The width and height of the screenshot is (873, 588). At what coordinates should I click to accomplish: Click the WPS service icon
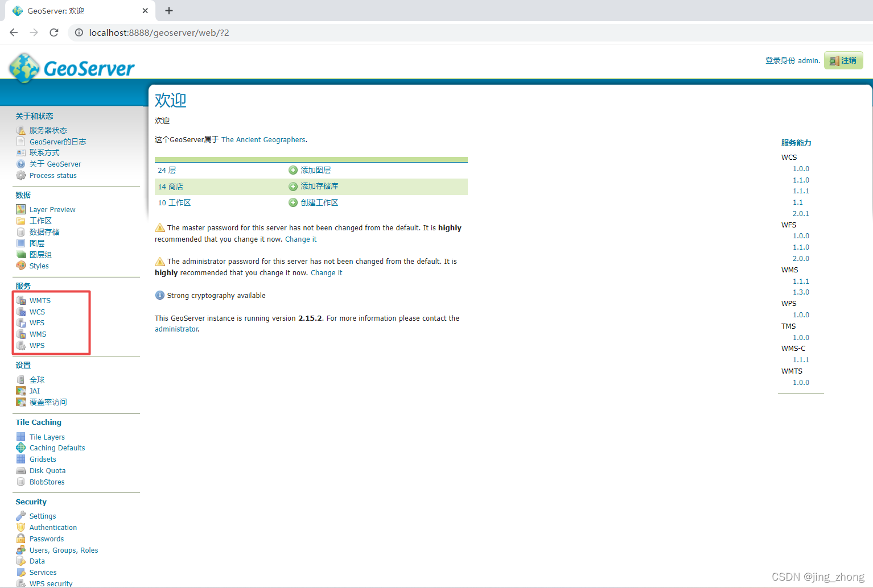(x=21, y=345)
